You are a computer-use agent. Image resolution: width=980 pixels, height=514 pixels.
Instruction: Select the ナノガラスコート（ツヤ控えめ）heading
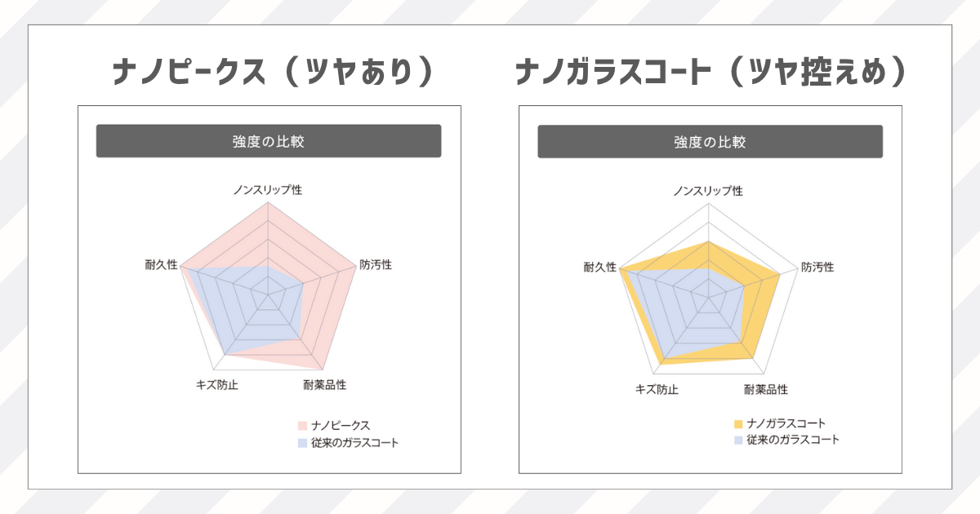(x=711, y=73)
